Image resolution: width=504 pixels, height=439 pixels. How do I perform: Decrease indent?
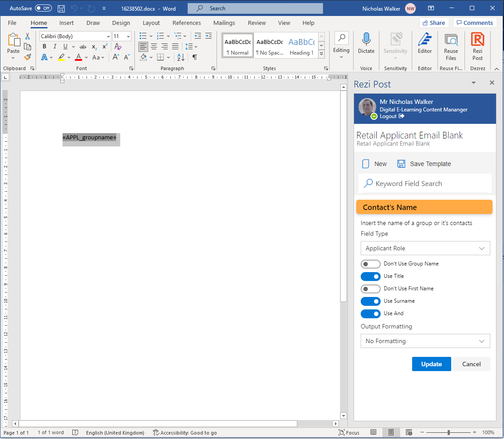[x=198, y=36]
